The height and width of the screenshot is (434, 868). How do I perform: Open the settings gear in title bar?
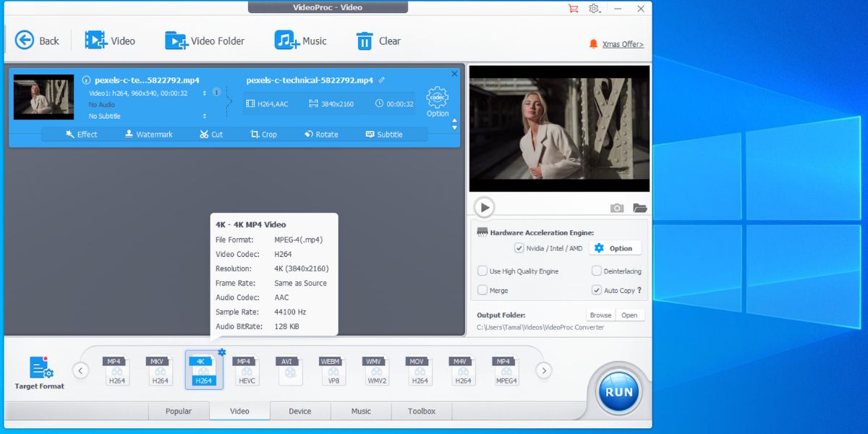594,9
